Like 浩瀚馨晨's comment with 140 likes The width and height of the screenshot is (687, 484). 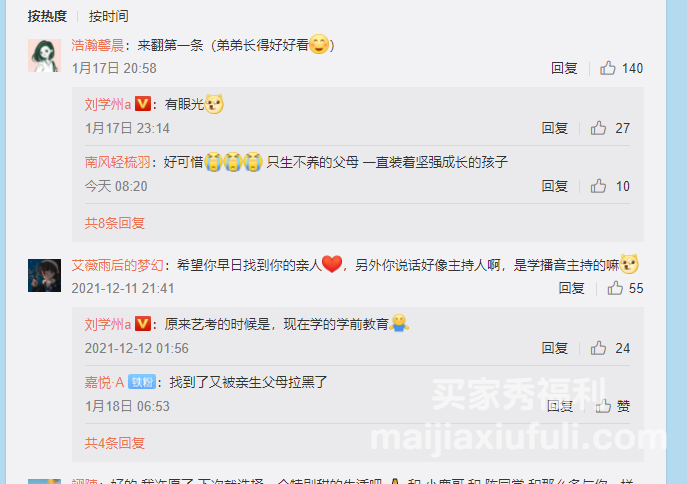tap(607, 68)
